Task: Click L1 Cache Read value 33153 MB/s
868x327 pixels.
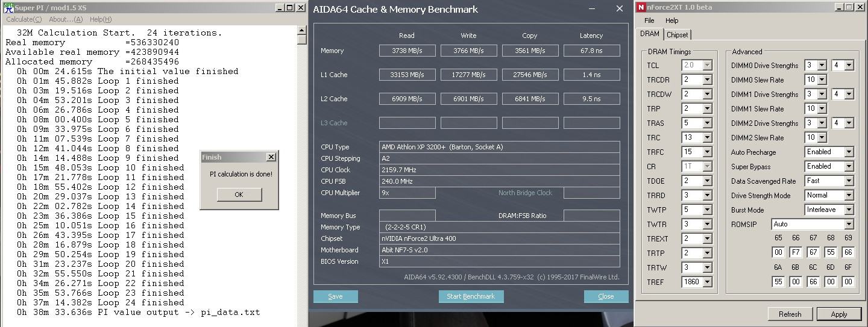Action: point(407,75)
